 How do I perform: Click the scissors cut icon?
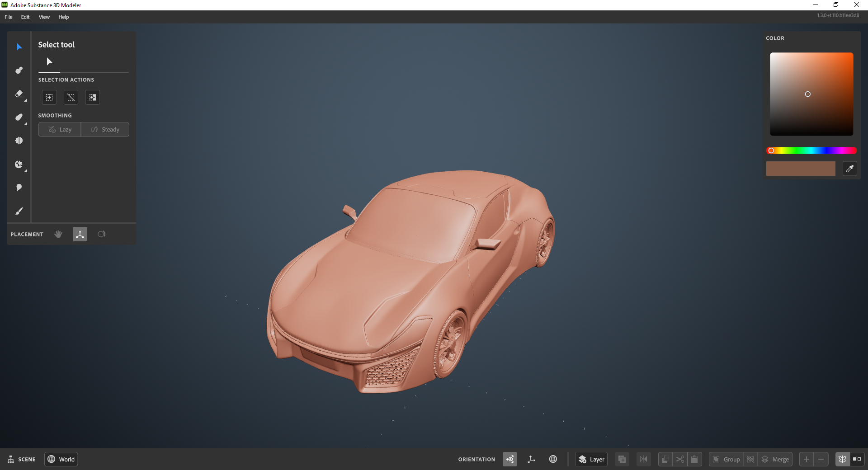click(x=680, y=460)
